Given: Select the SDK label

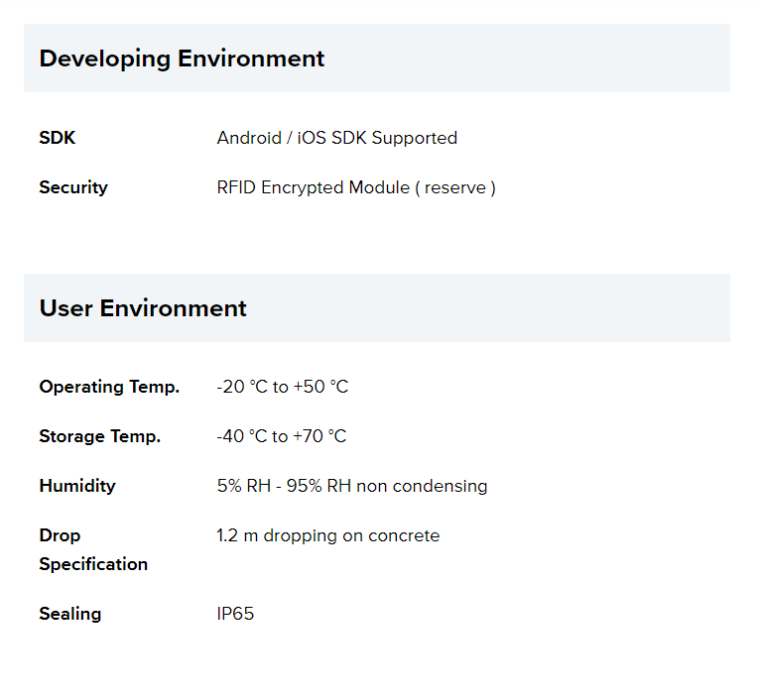Looking at the screenshot, I should [x=58, y=138].
